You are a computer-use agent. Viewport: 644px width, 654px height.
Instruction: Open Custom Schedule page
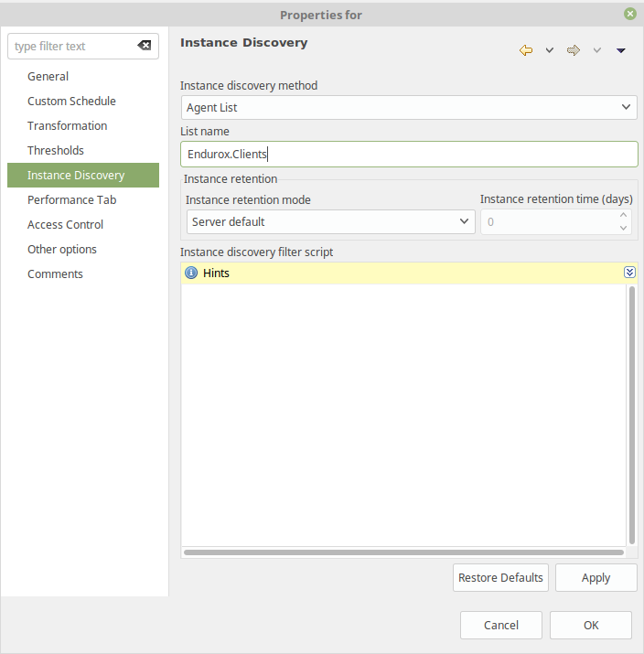[71, 102]
